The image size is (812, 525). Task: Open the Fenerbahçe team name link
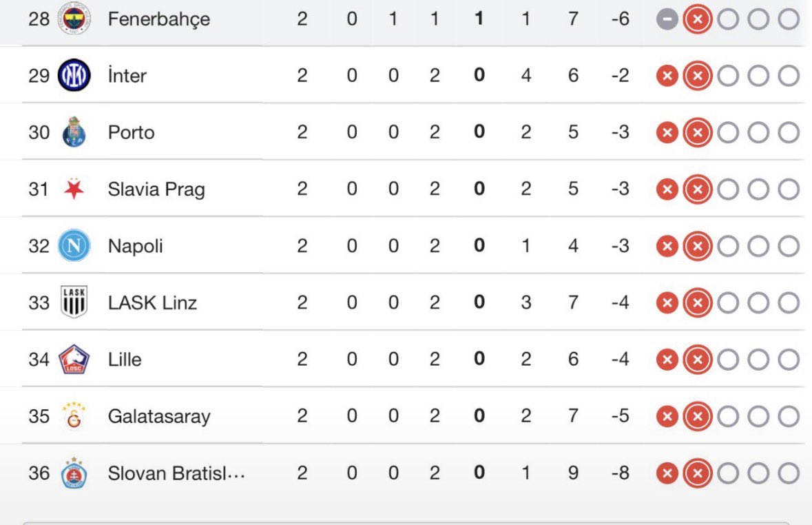(x=159, y=20)
